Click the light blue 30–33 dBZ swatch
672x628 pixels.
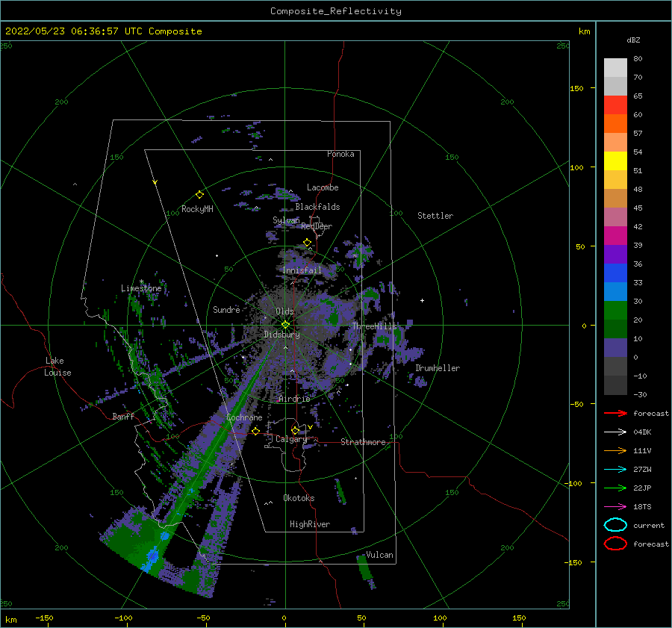point(615,291)
